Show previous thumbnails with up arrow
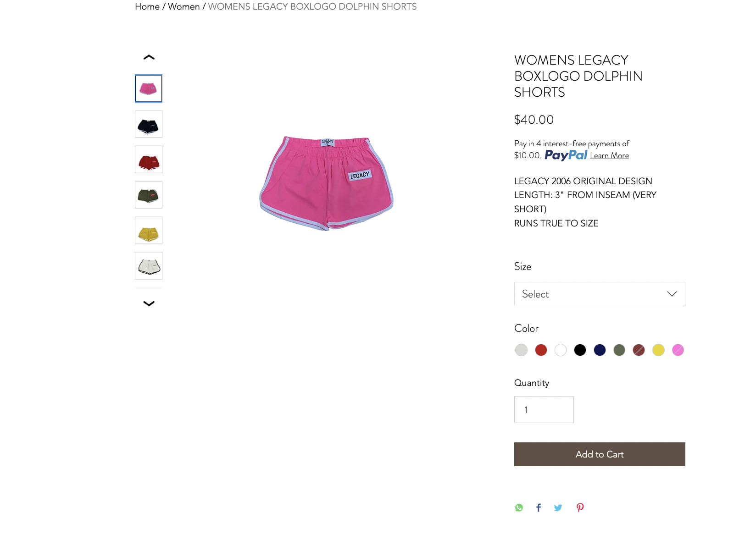756x551 pixels. coord(149,57)
